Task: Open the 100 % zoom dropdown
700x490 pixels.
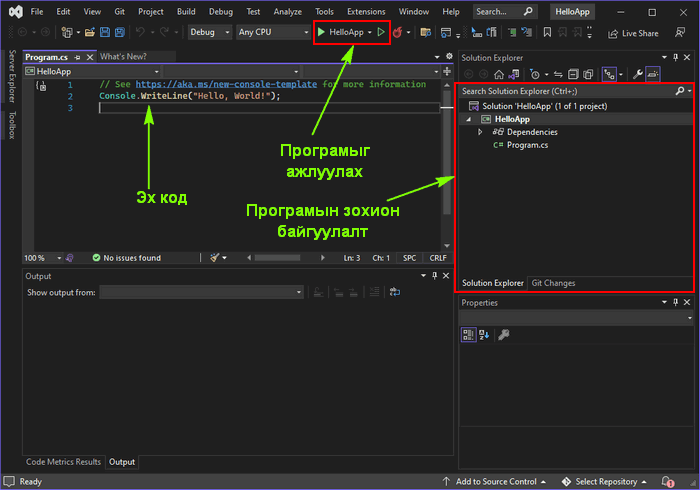Action: tap(59, 258)
